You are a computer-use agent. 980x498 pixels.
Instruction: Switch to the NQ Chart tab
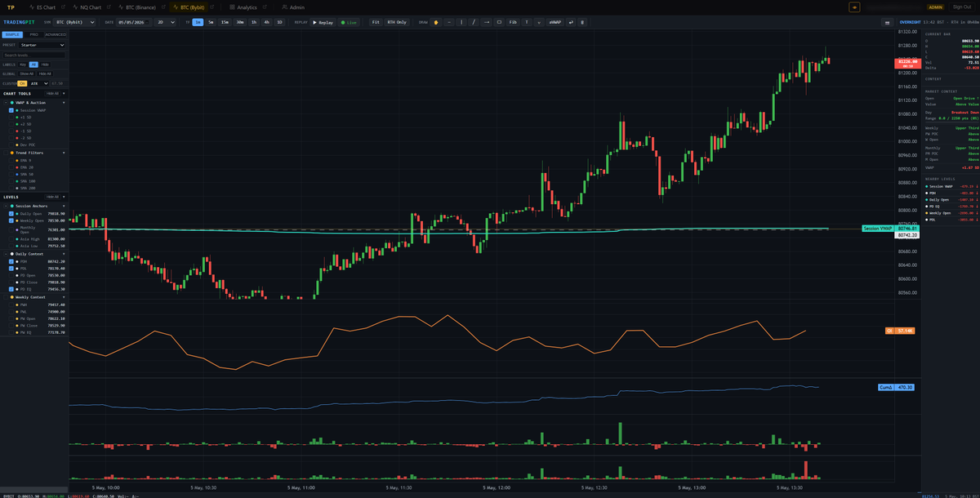tap(87, 7)
